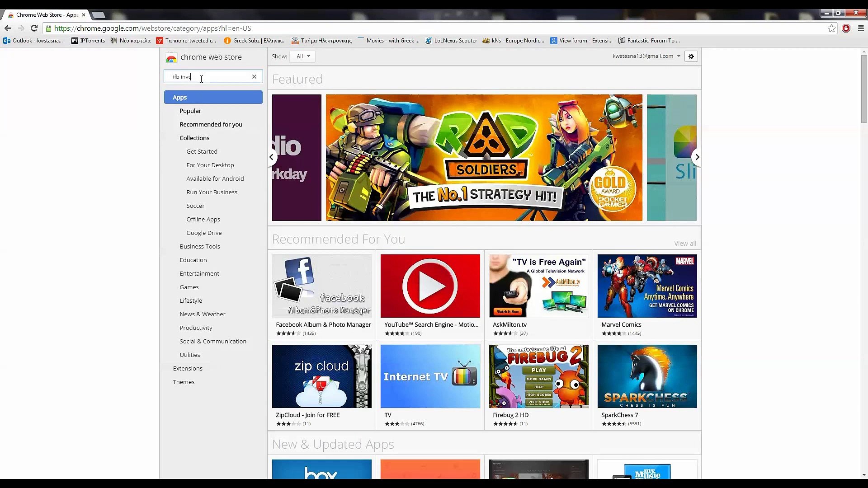The image size is (868, 488).
Task: Bookmark this page using the star icon
Action: coord(832,28)
